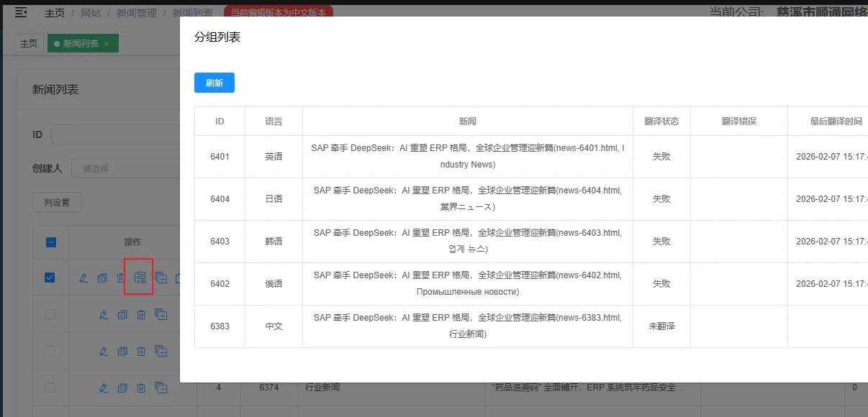
Task: Open the 列设置 column settings button
Action: (x=57, y=203)
